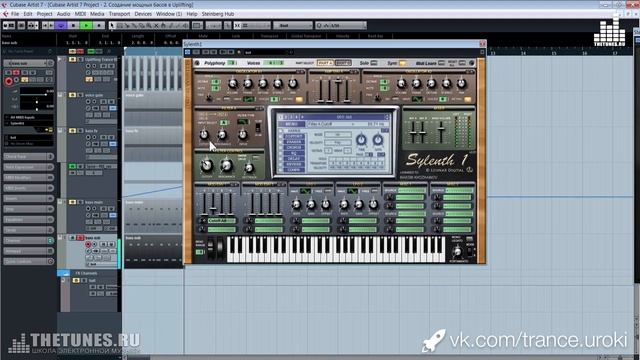Click the Sylenth1 filter A resonance knob

(222, 134)
